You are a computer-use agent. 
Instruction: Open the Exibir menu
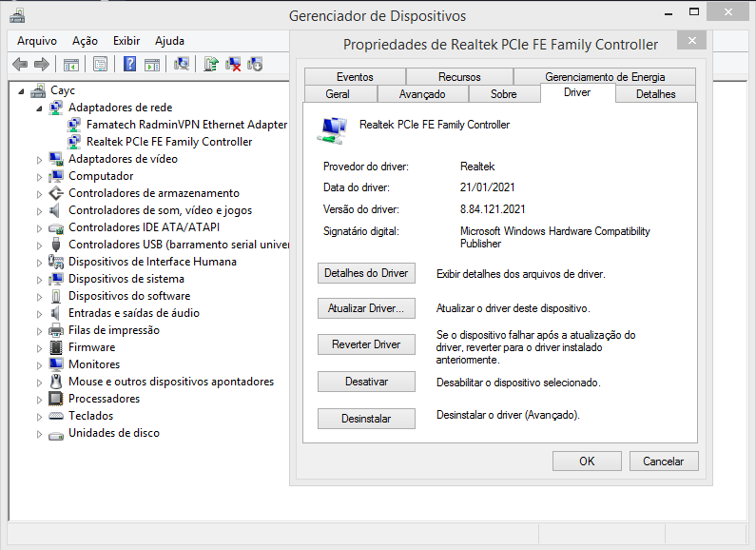coord(126,41)
